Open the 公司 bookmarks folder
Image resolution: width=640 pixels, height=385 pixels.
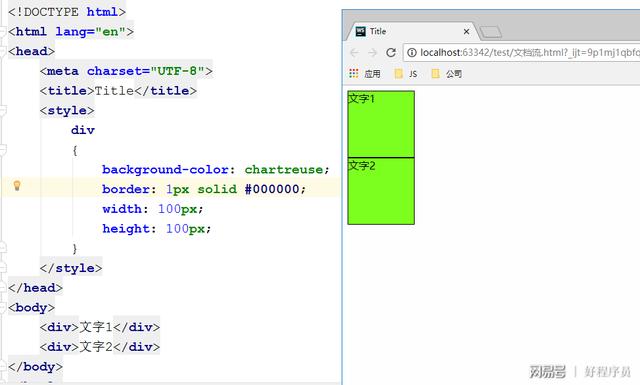[x=447, y=73]
